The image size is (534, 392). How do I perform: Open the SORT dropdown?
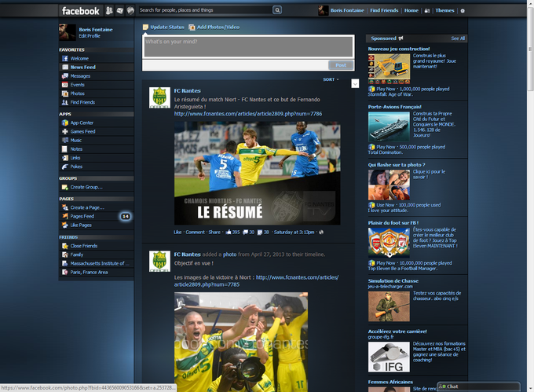pyautogui.click(x=331, y=79)
